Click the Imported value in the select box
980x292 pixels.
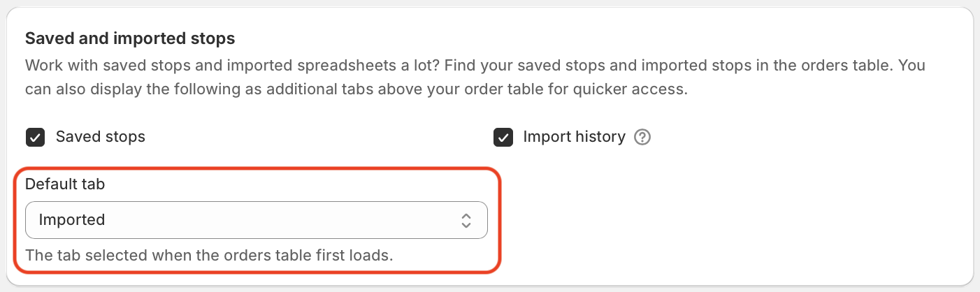click(x=72, y=220)
